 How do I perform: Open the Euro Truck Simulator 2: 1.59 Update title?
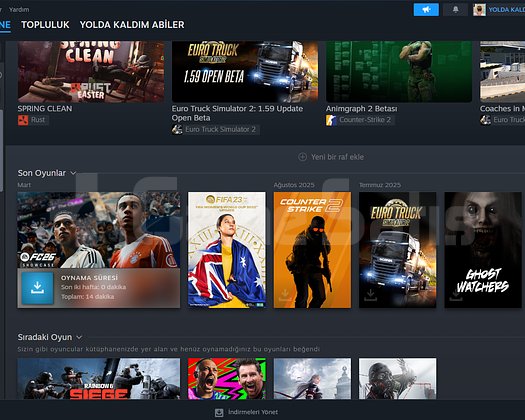tap(237, 113)
